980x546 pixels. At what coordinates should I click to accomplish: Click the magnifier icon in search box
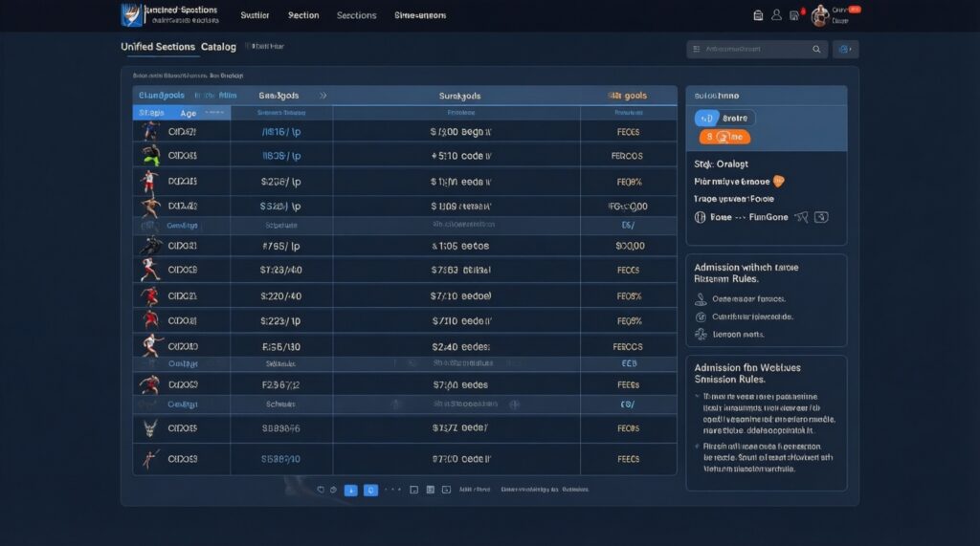tap(816, 49)
